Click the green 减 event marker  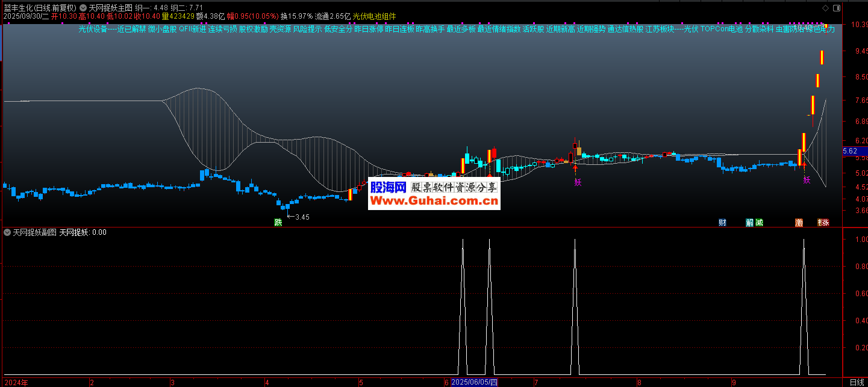(x=759, y=222)
